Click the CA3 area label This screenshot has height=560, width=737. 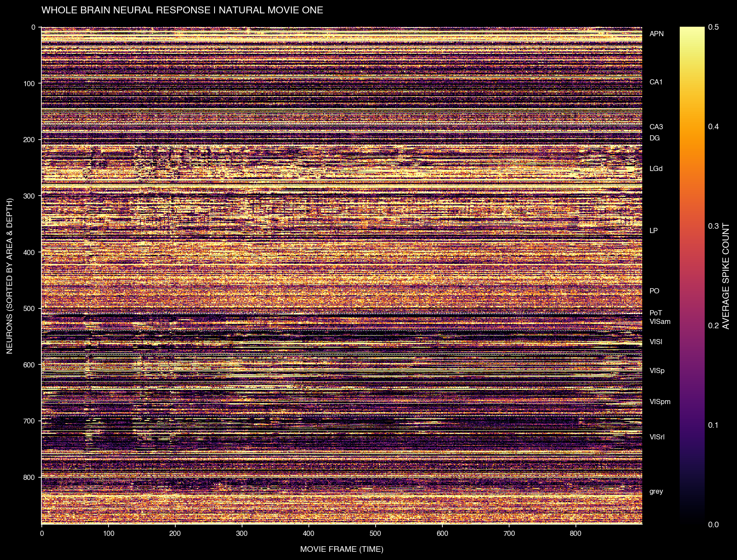(x=656, y=127)
